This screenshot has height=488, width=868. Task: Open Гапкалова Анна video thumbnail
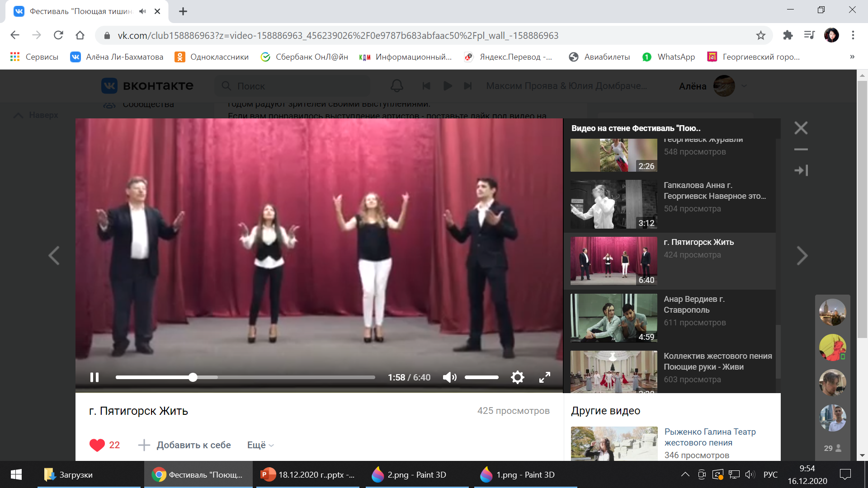614,204
